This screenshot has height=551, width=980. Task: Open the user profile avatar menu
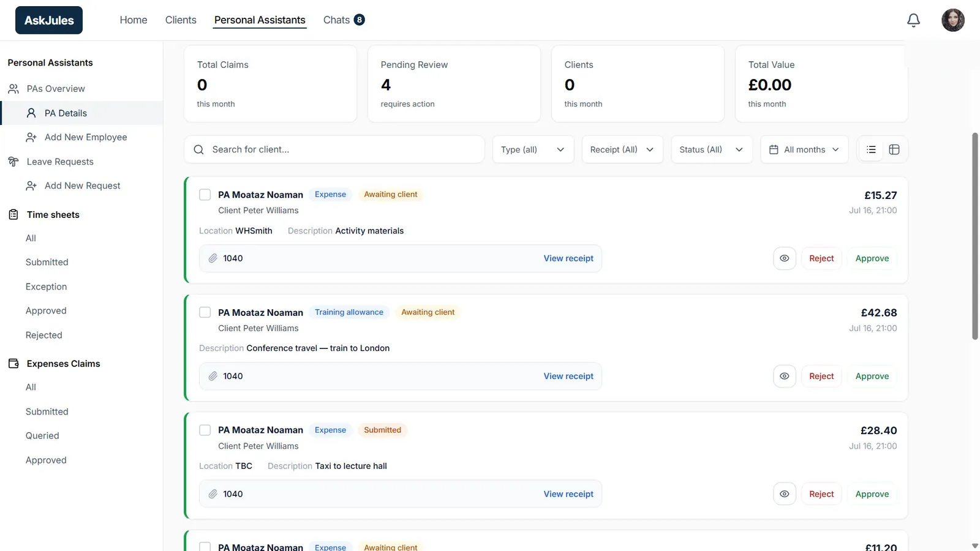(x=953, y=20)
